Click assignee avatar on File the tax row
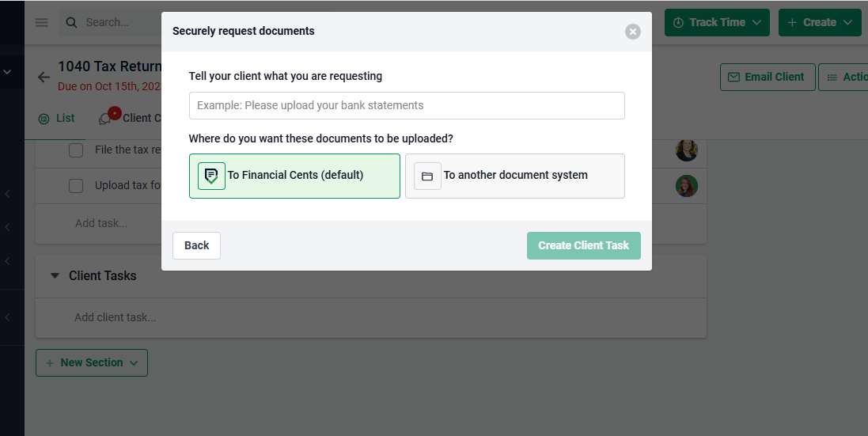The image size is (868, 436). pyautogui.click(x=687, y=150)
